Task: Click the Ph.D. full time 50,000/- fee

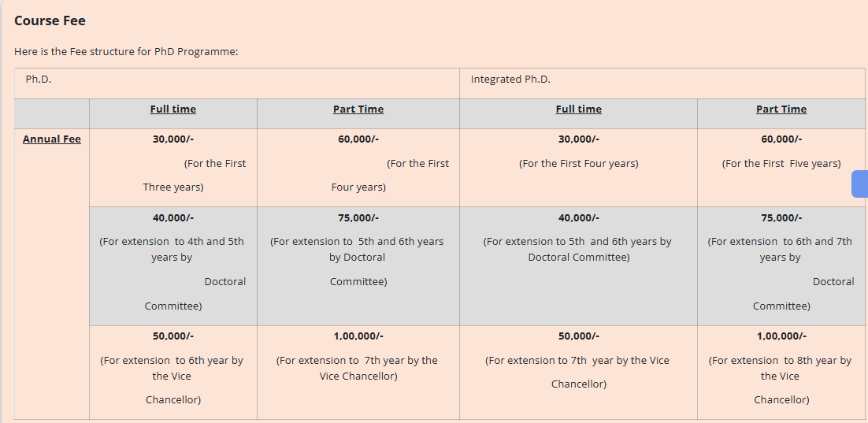Action: [172, 336]
